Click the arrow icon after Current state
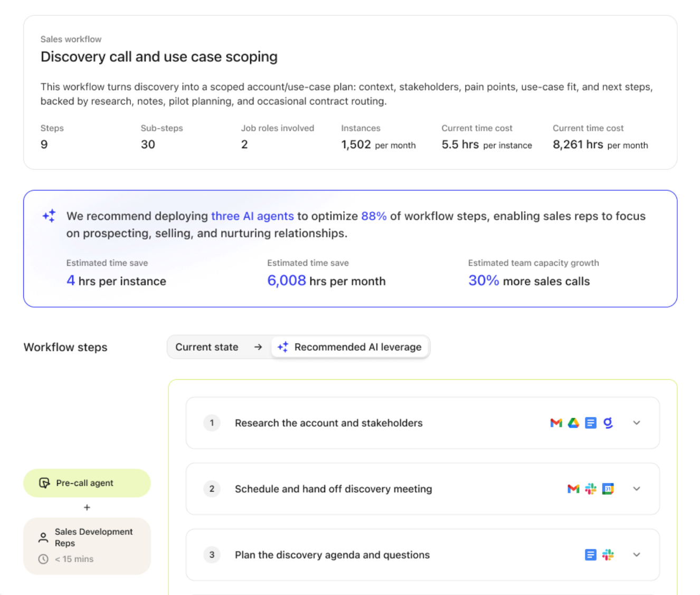 (x=258, y=347)
